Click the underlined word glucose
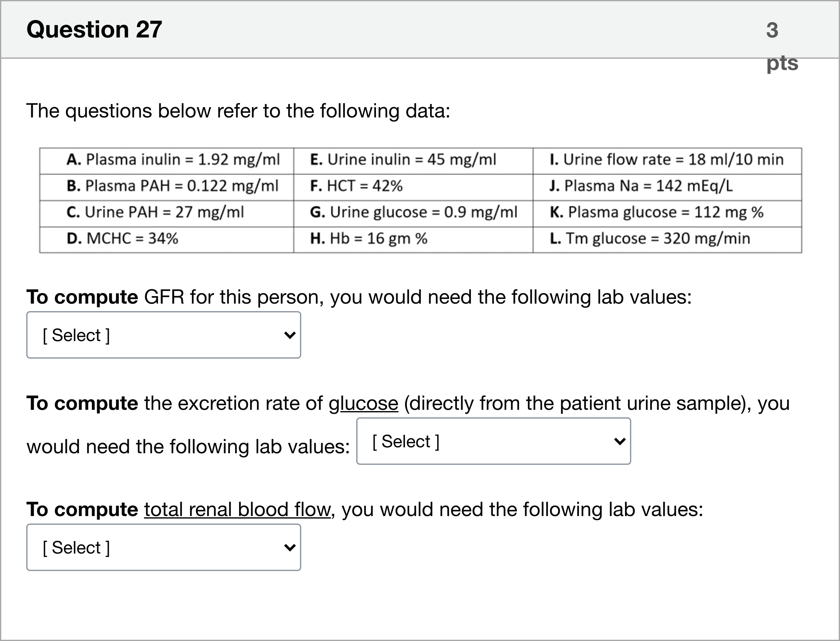This screenshot has width=840, height=641. pos(363,403)
